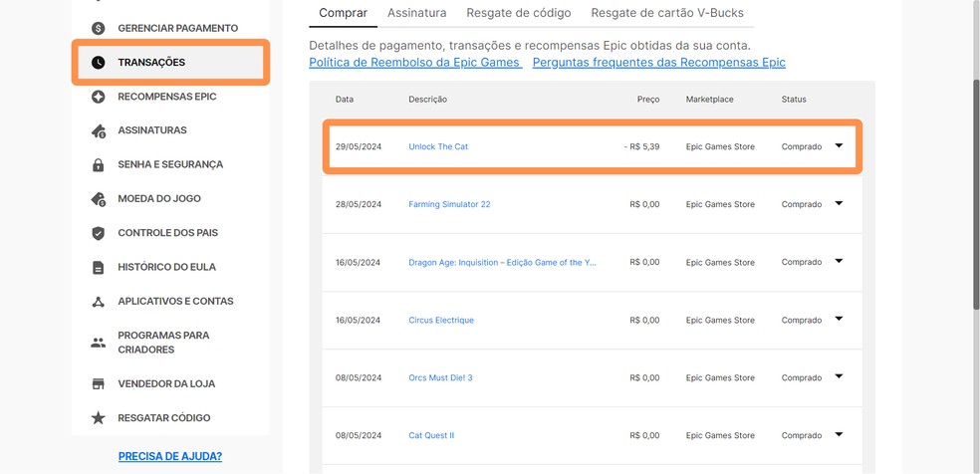
Task: Switch to the Assinatura tab
Action: click(x=416, y=13)
